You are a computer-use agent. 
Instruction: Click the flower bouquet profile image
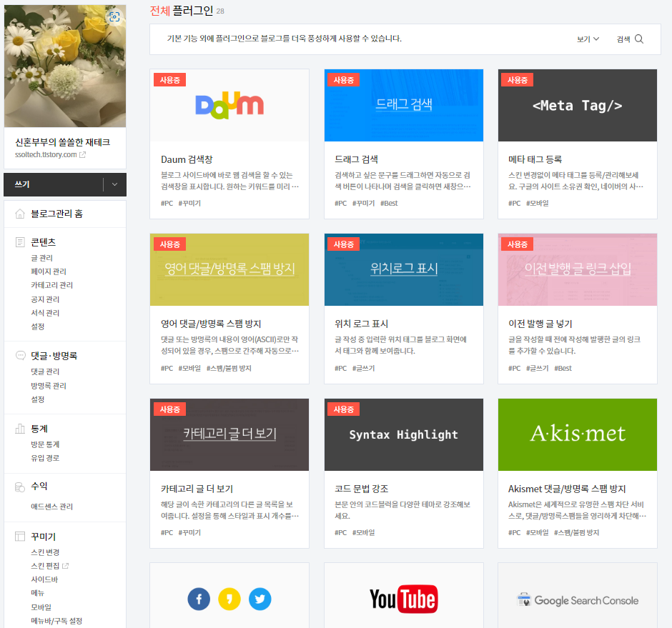65,66
